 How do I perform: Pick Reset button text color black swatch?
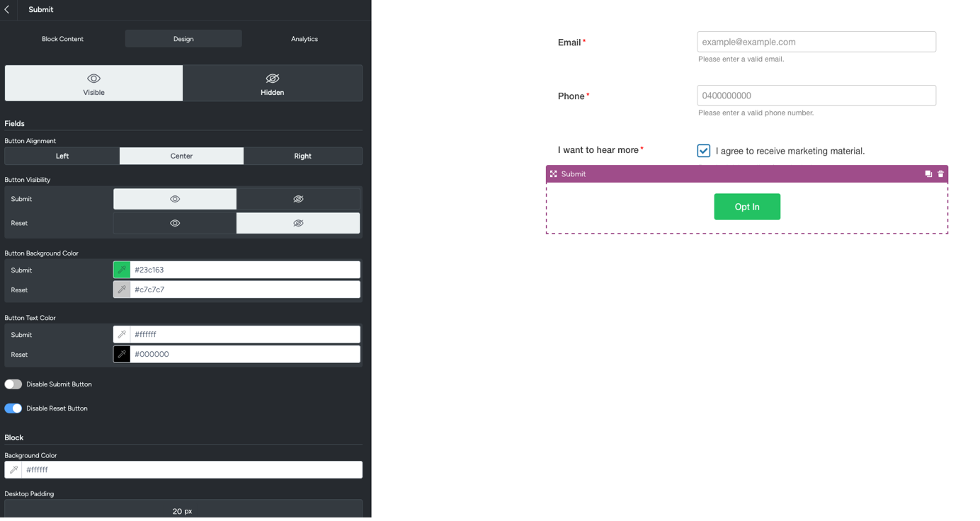coord(122,355)
